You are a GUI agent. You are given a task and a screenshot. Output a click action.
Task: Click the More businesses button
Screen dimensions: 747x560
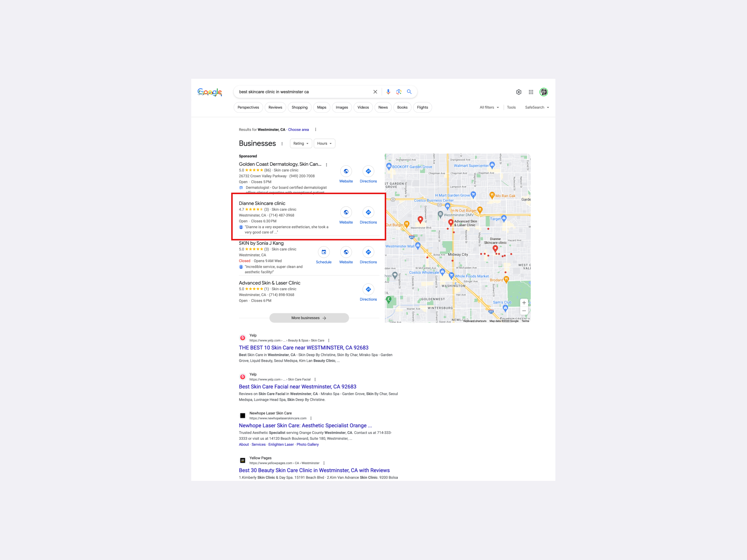click(x=309, y=318)
